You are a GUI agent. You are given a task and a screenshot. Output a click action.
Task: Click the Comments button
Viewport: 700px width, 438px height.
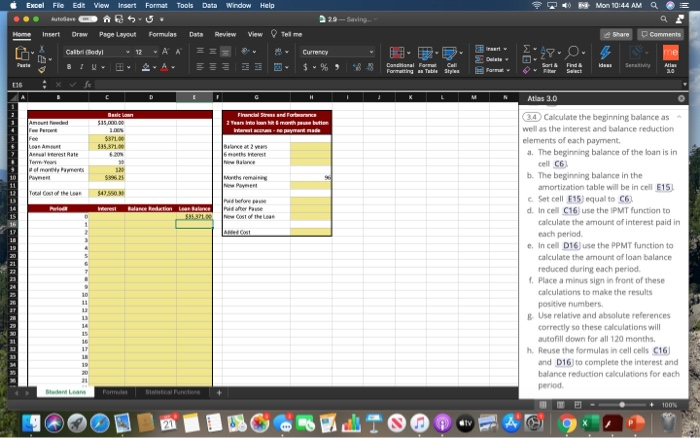(x=661, y=34)
